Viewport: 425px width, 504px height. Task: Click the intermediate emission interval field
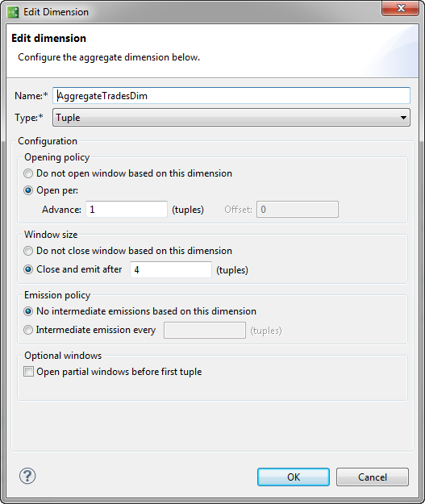coord(205,331)
